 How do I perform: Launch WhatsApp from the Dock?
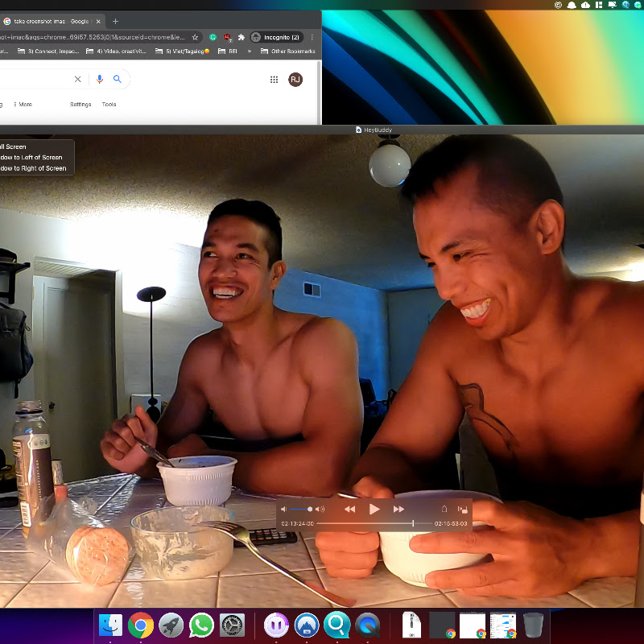pos(201,625)
